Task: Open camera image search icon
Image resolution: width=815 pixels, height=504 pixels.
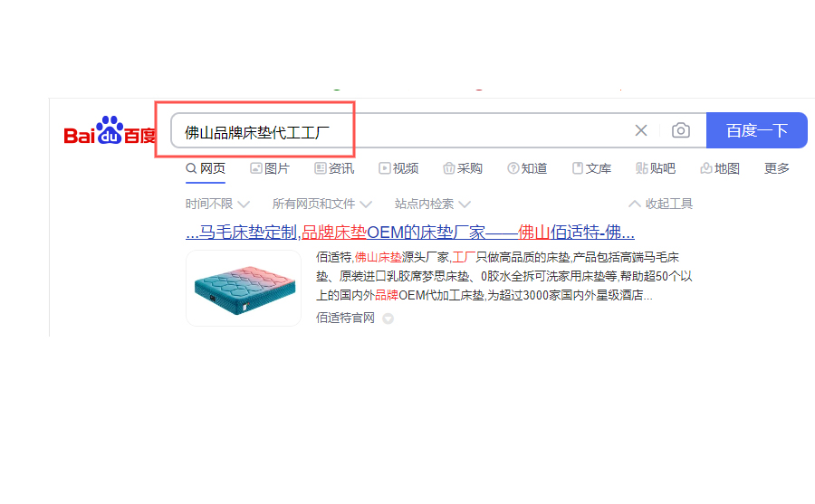Action: pos(680,130)
